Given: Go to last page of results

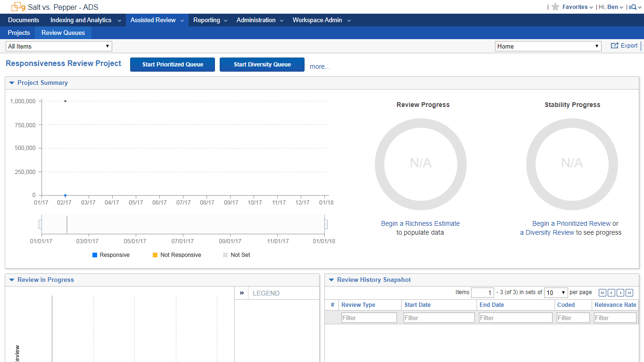Looking at the screenshot, I should pyautogui.click(x=629, y=293).
